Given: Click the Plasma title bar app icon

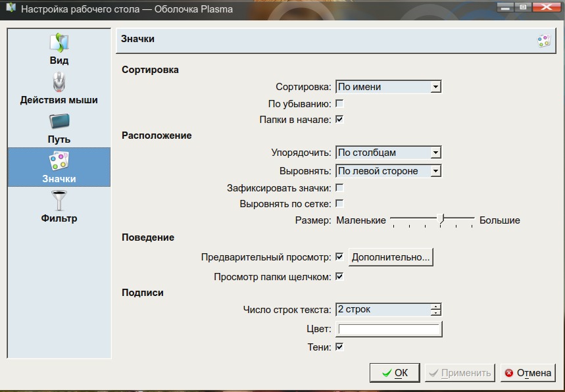Looking at the screenshot, I should pyautogui.click(x=11, y=8).
